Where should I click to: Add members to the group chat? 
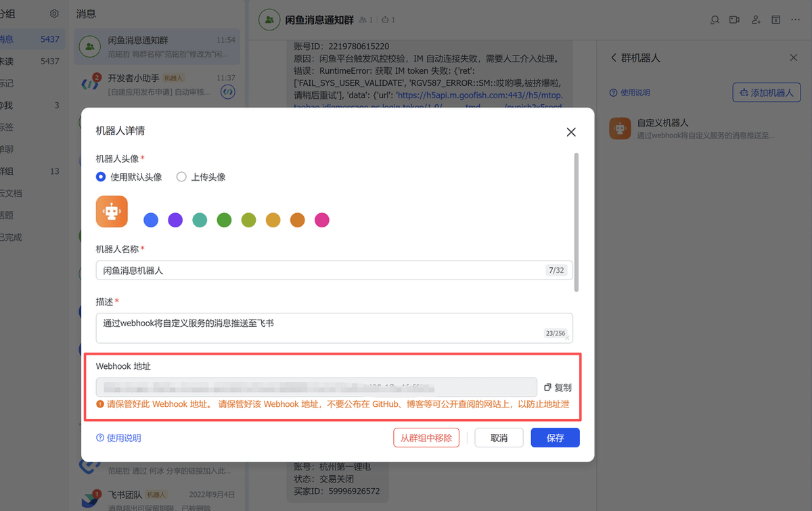(x=757, y=20)
